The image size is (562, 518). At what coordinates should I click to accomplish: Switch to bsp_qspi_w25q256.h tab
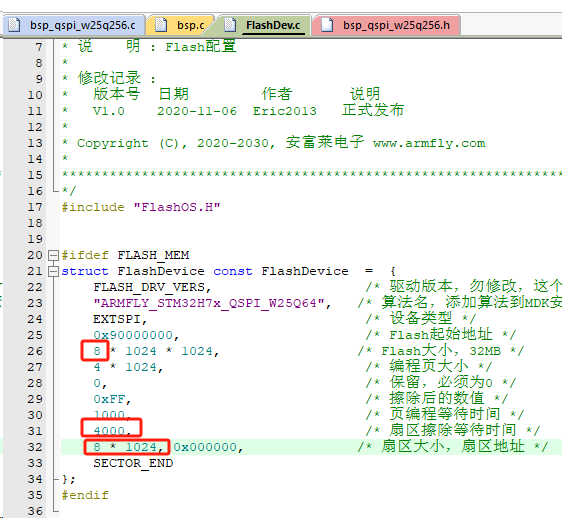[387, 25]
